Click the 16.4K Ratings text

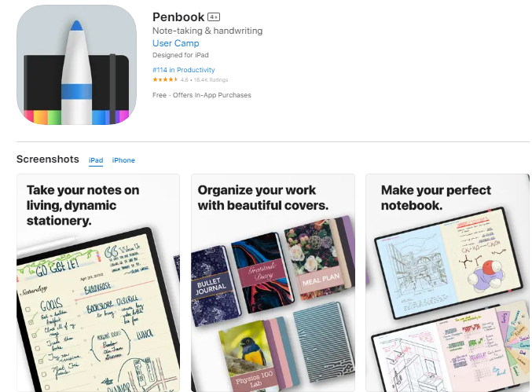tap(211, 80)
